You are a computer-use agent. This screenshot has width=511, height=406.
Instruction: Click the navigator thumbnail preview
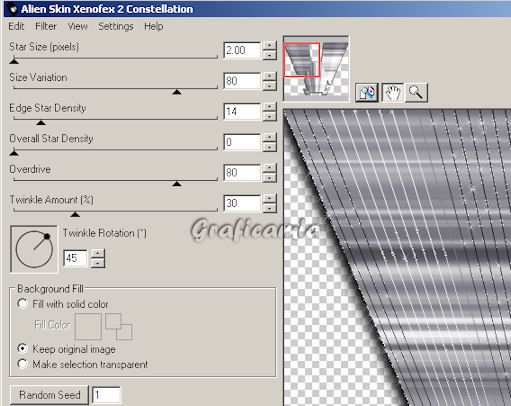coord(316,68)
